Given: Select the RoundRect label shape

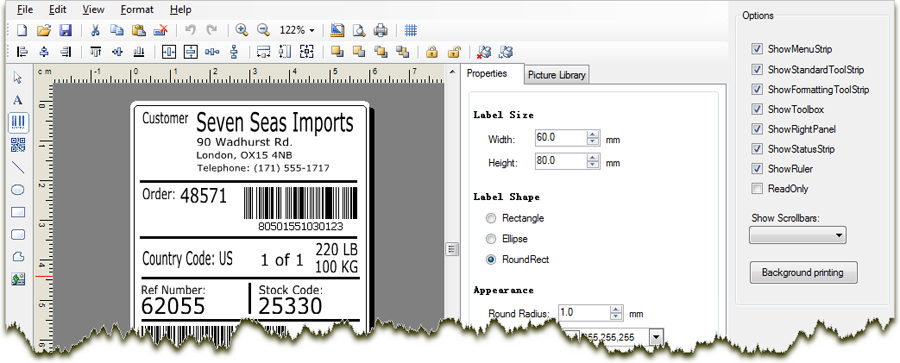Looking at the screenshot, I should point(491,260).
